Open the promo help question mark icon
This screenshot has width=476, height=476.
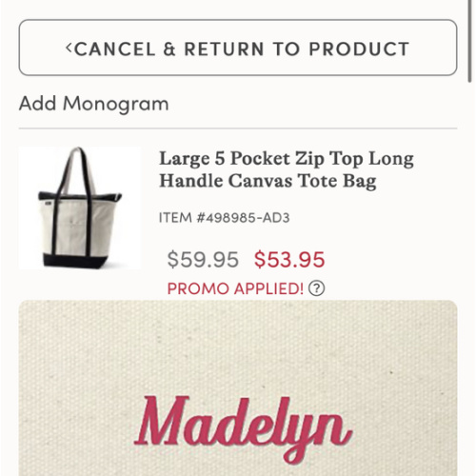(317, 288)
